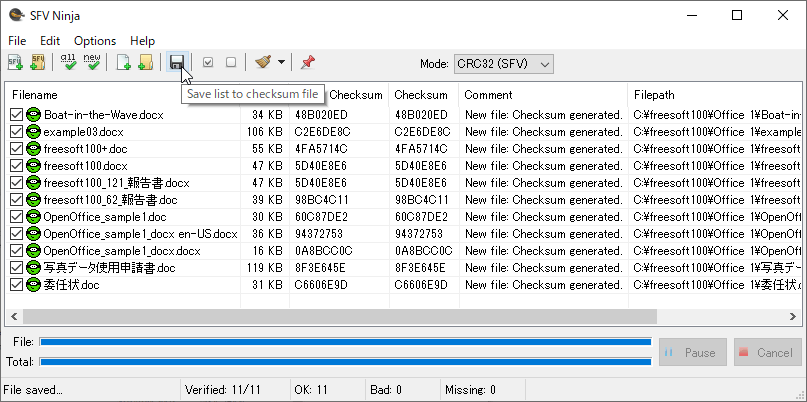Uncheck the 委任状.doc file checkbox
The height and width of the screenshot is (402, 807).
pos(16,285)
